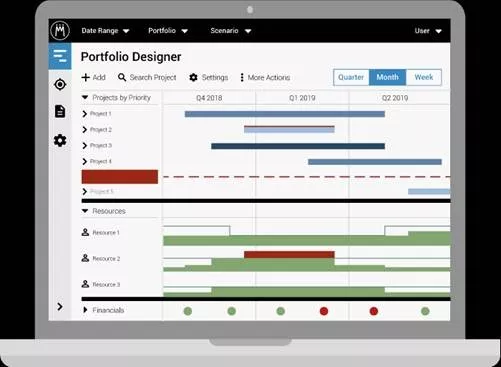Click the Portfolio Designer title
Image resolution: width=501 pixels, height=367 pixels.
pyautogui.click(x=131, y=57)
